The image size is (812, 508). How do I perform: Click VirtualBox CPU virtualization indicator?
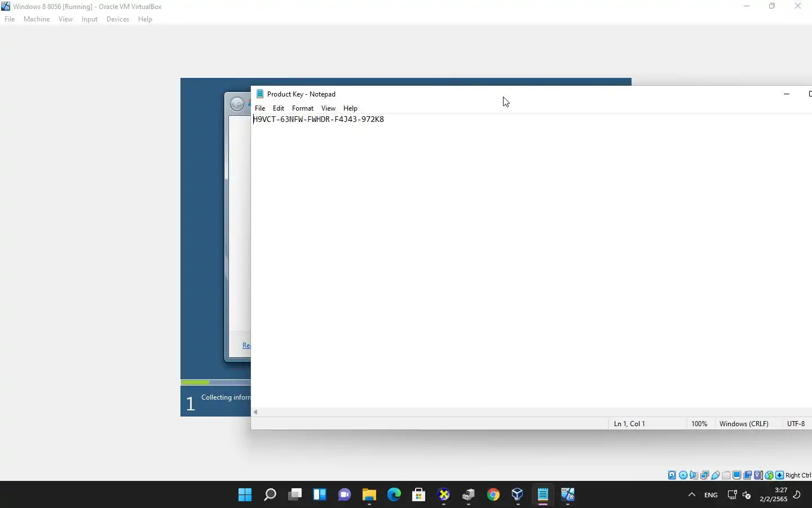(758, 475)
